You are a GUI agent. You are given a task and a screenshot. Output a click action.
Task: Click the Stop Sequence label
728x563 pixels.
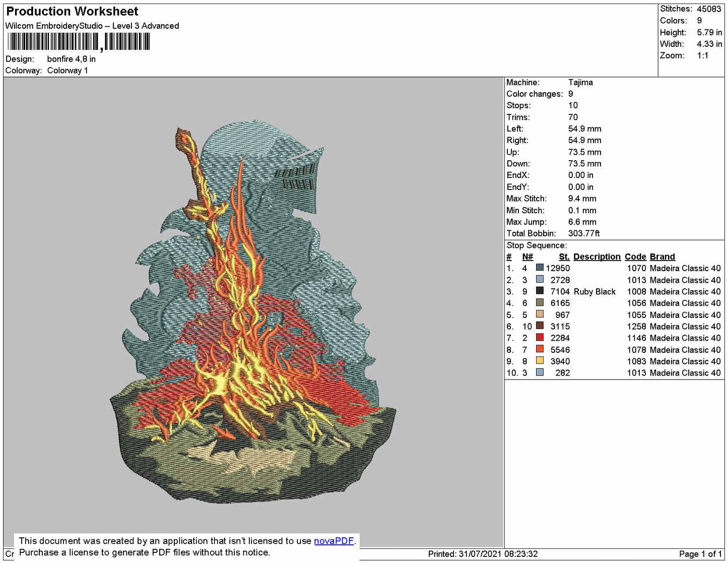(x=537, y=245)
